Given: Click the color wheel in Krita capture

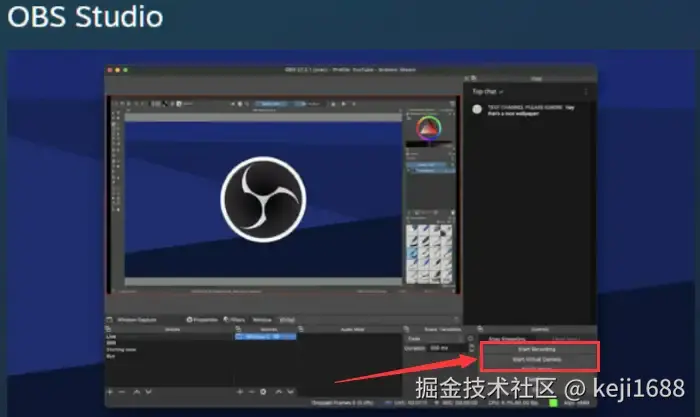Looking at the screenshot, I should tap(429, 128).
